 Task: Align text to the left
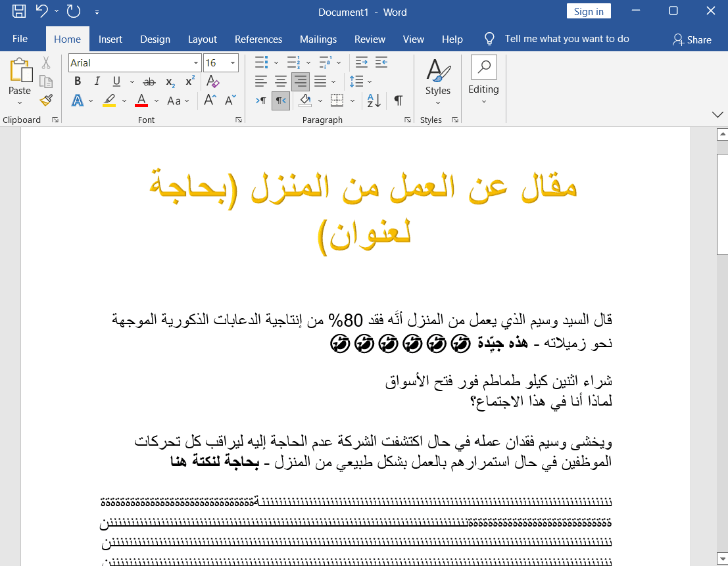coord(261,82)
